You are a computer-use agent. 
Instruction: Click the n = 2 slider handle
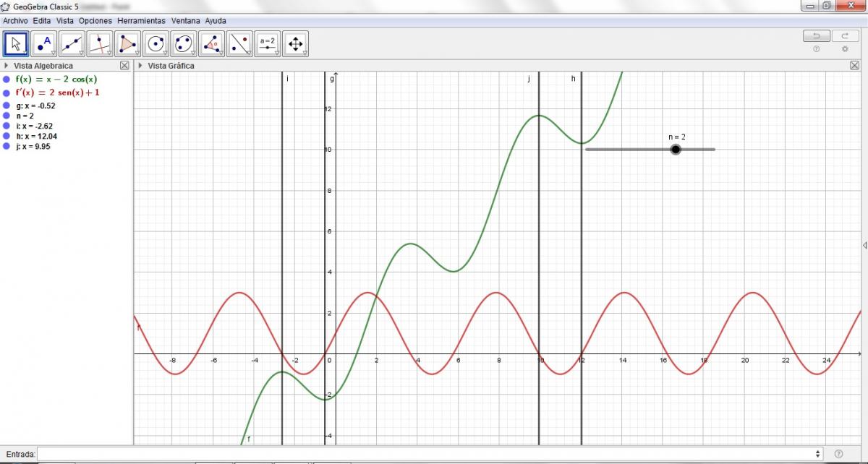676,150
